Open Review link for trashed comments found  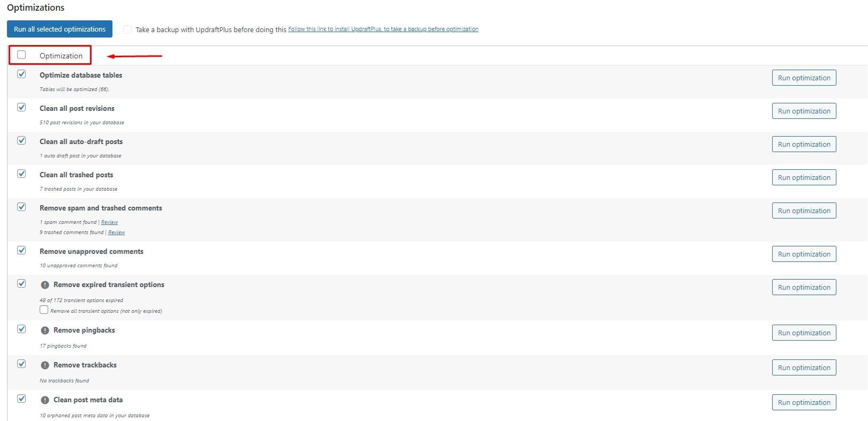click(x=116, y=232)
